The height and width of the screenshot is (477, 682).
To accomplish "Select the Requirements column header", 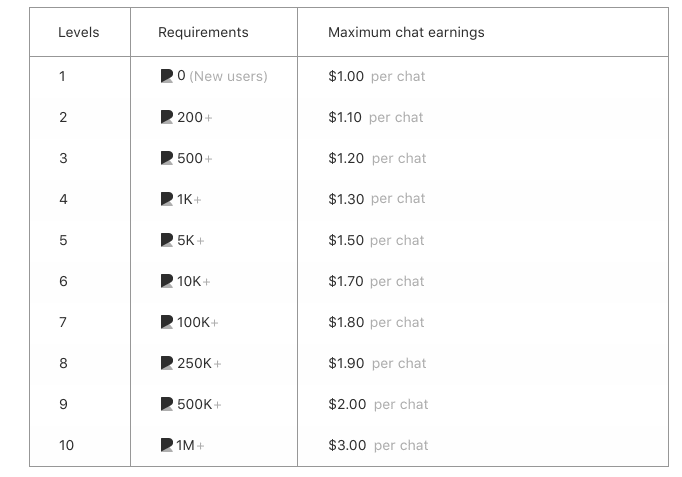I will click(203, 32).
